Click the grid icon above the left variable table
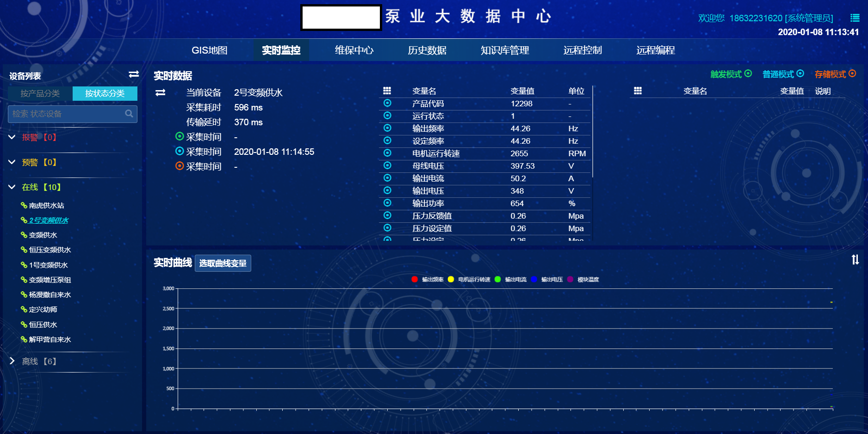 click(387, 91)
